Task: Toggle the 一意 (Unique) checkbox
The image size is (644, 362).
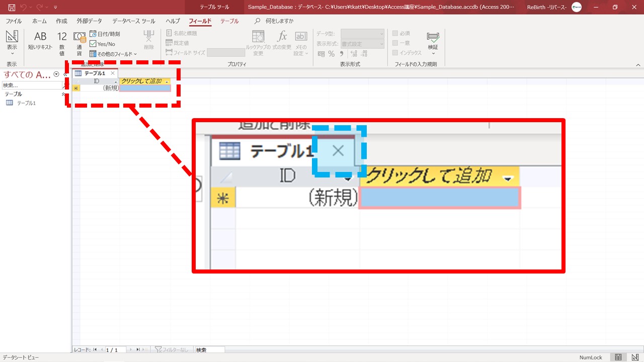Action: coord(395,43)
